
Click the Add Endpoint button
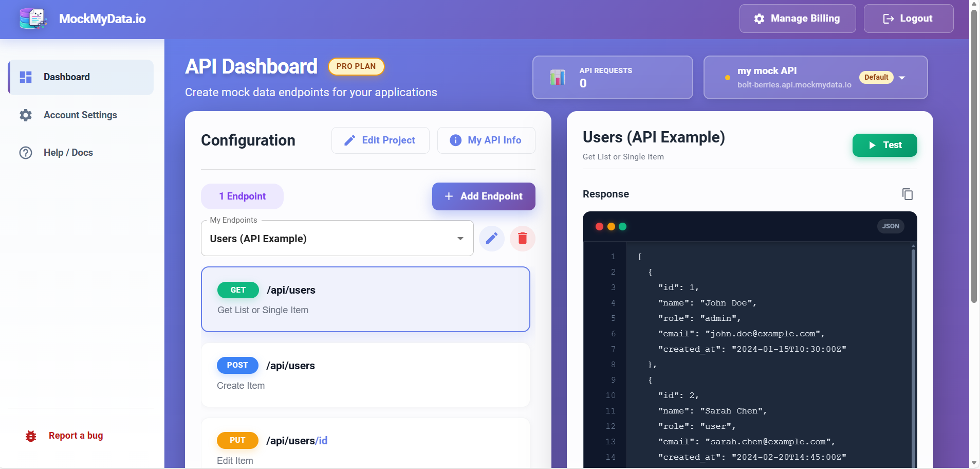(x=483, y=196)
